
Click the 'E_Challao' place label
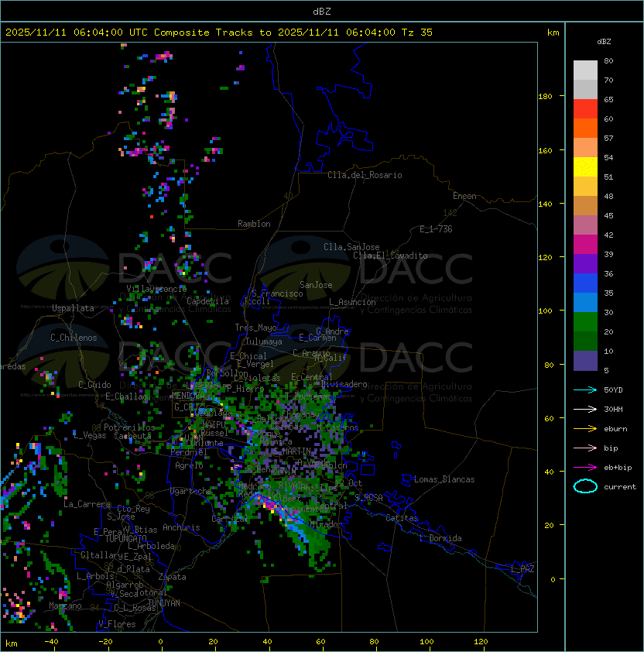126,396
